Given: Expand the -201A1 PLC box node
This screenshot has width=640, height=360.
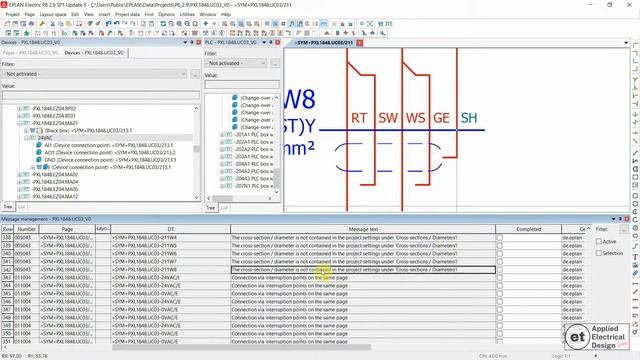Looking at the screenshot, I should (x=222, y=135).
